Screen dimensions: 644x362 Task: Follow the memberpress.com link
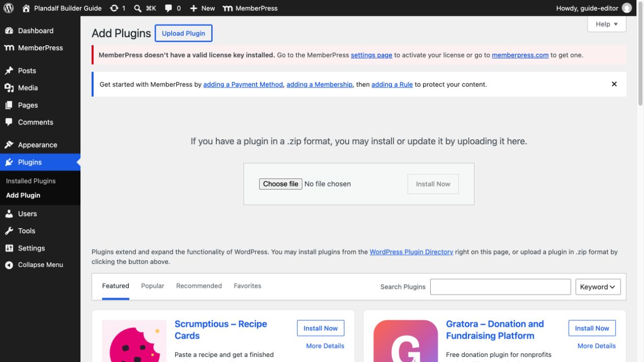[x=520, y=55]
